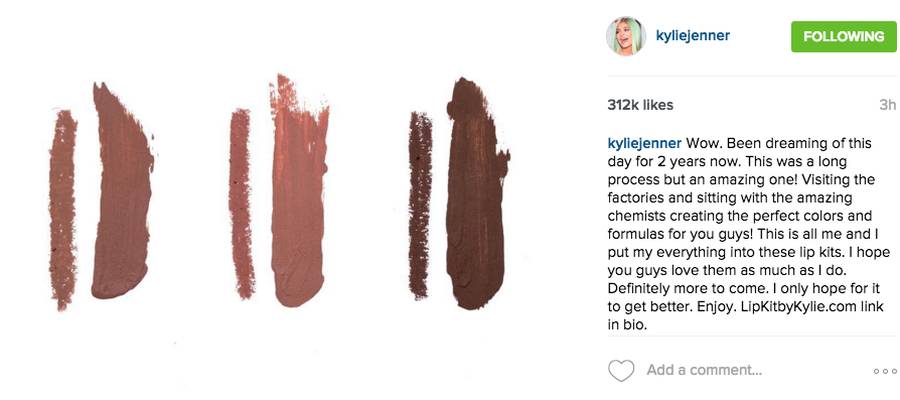Like the post with the heart icon
This screenshot has height=400, width=900.
[x=621, y=371]
